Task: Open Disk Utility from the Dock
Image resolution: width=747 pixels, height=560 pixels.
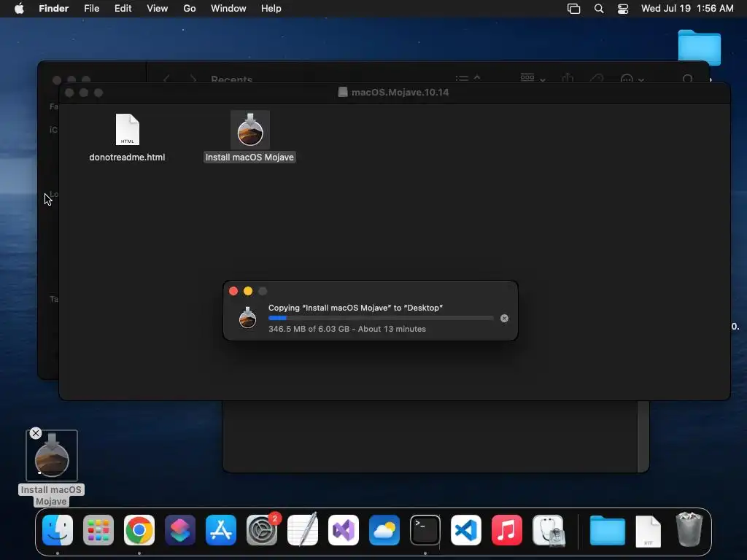Action: [x=549, y=530]
